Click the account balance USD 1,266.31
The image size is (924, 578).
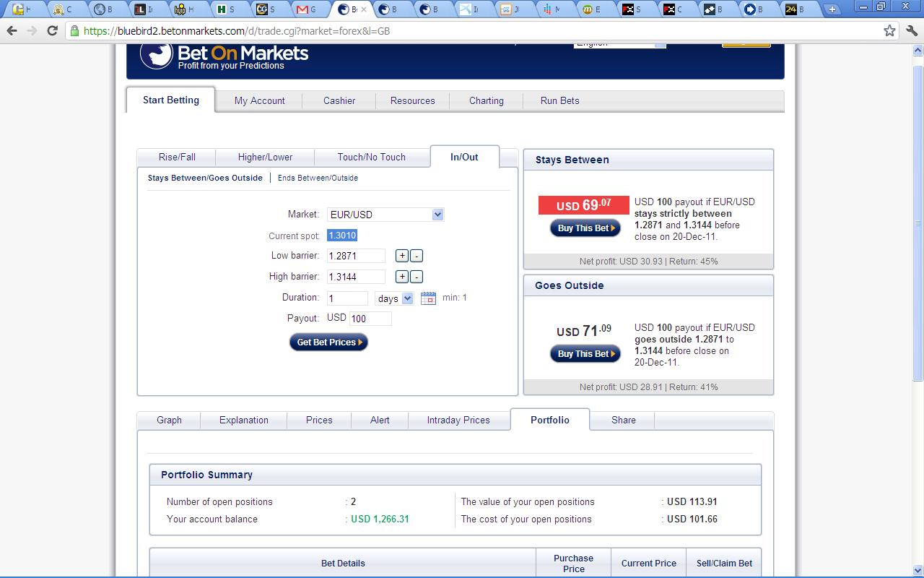click(380, 519)
